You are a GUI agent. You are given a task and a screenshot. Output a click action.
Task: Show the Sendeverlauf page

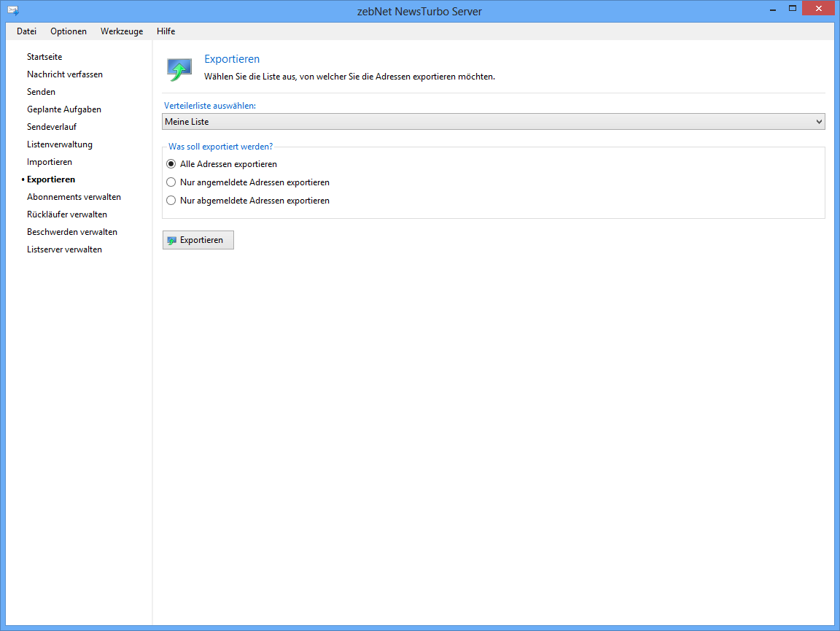click(x=52, y=127)
